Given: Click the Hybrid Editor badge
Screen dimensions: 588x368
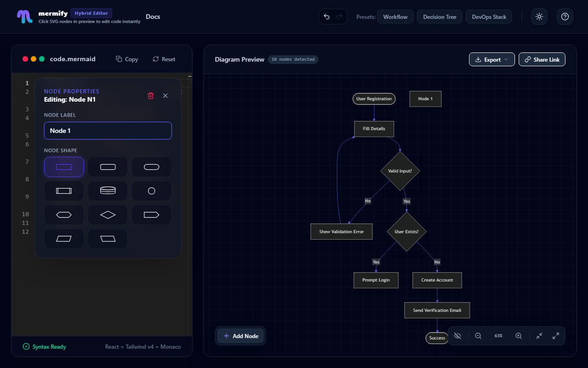Looking at the screenshot, I should pos(91,13).
